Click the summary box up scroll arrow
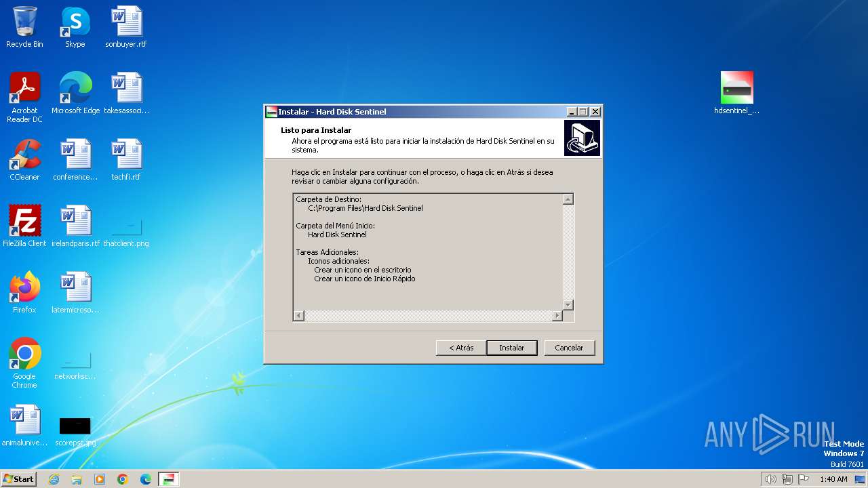Image resolution: width=868 pixels, height=488 pixels. coord(568,199)
